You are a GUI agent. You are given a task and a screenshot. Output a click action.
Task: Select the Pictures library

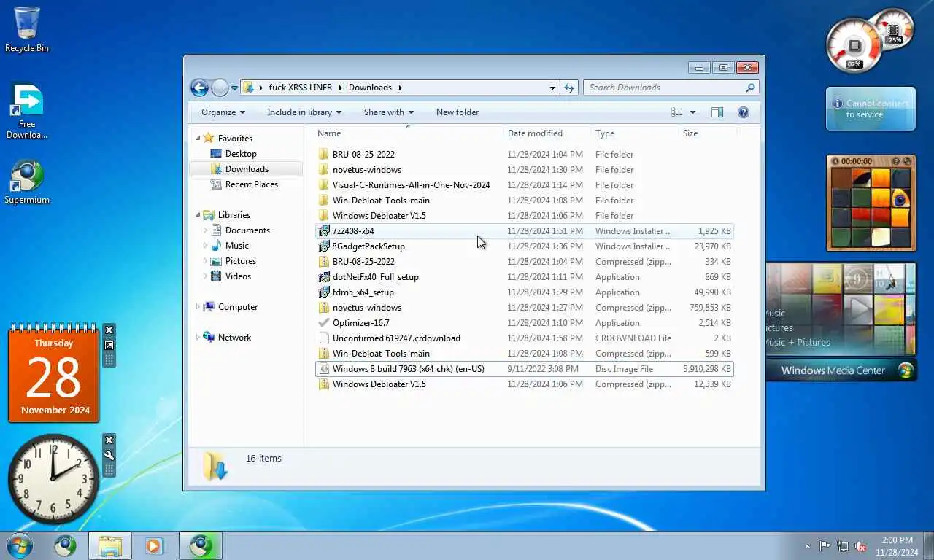coord(240,261)
